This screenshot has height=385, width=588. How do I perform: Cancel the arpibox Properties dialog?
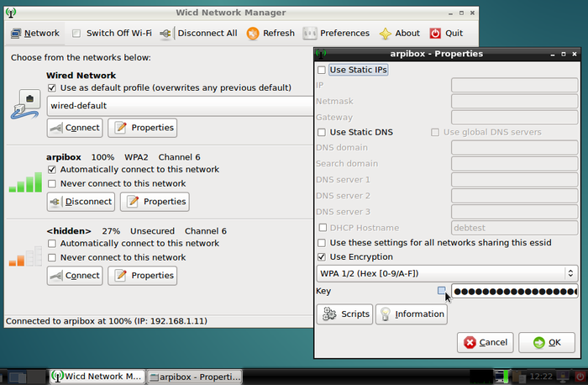pos(486,343)
